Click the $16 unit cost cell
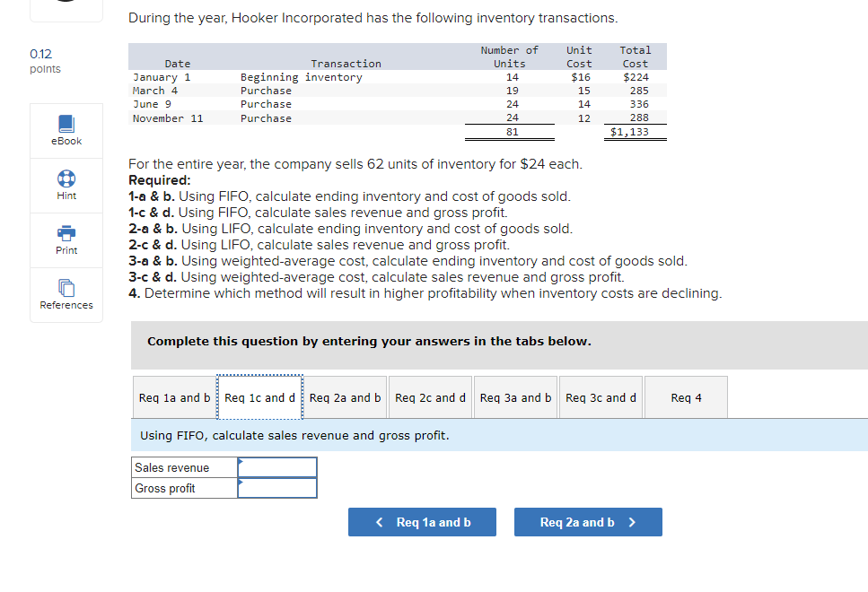 coord(581,77)
